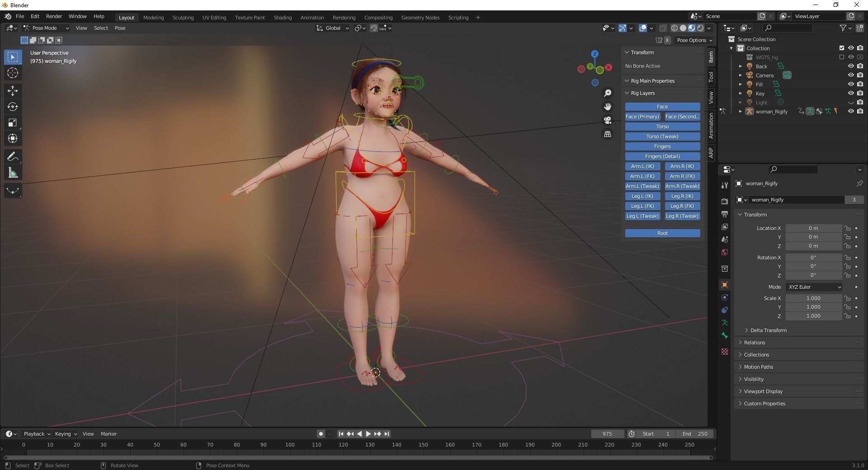Switch orthographic/perspective grid icon
868x470 pixels.
pos(608,134)
